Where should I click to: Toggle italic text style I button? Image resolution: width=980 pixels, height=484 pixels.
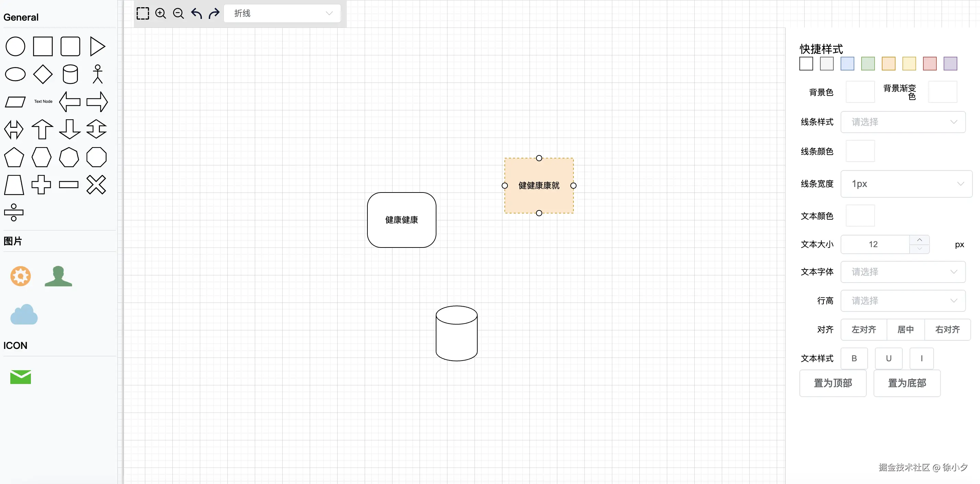[x=921, y=358]
